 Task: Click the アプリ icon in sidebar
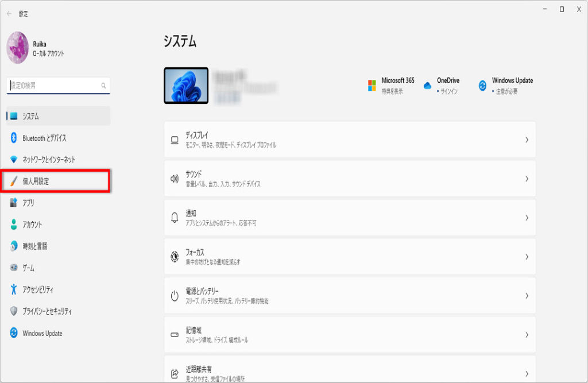tap(14, 203)
